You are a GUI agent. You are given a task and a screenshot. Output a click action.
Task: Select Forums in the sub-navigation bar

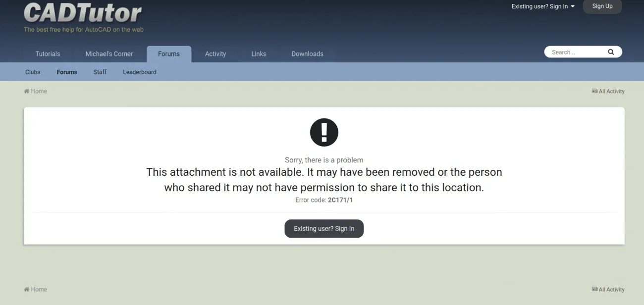67,72
